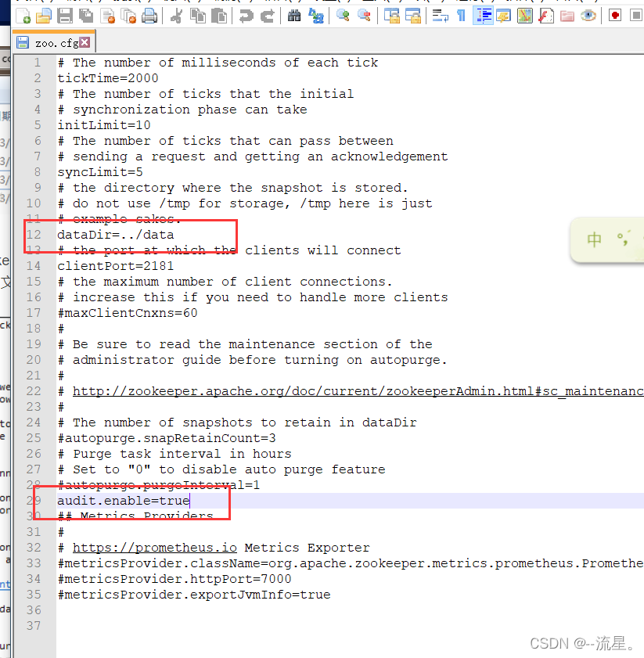The image size is (644, 658).
Task: Click the clientPort=2181 line
Action: (116, 266)
